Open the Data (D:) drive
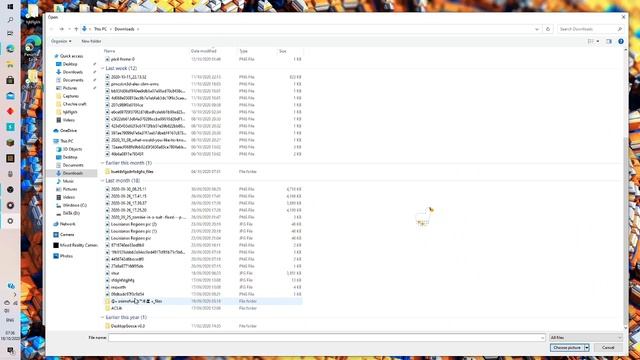The width and height of the screenshot is (640, 360). (71, 213)
